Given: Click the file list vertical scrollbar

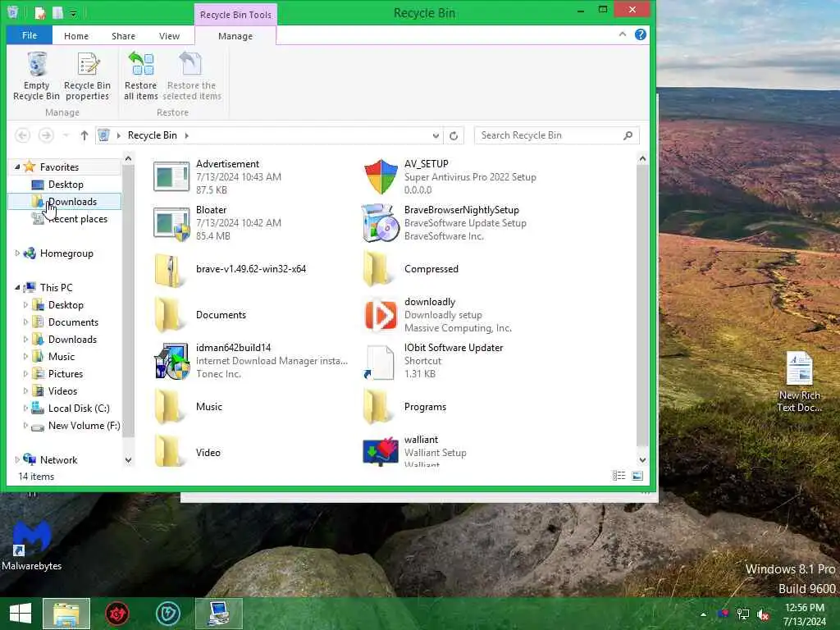Looking at the screenshot, I should click(642, 305).
